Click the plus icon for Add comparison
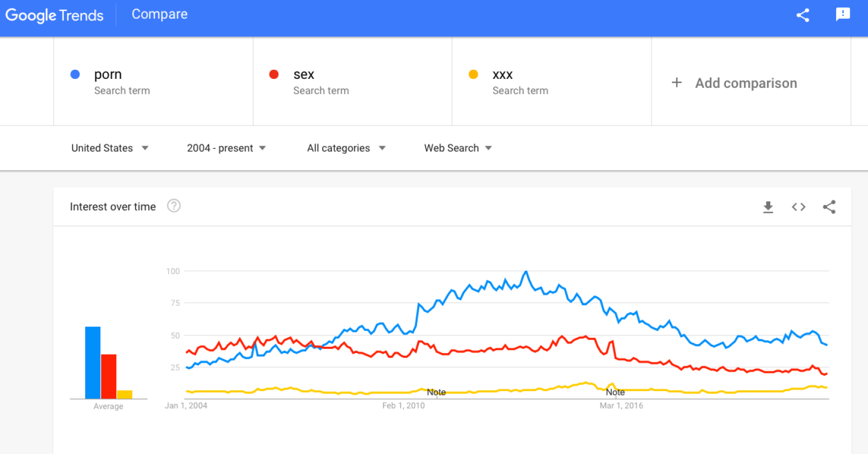This screenshot has width=868, height=454. pos(677,83)
